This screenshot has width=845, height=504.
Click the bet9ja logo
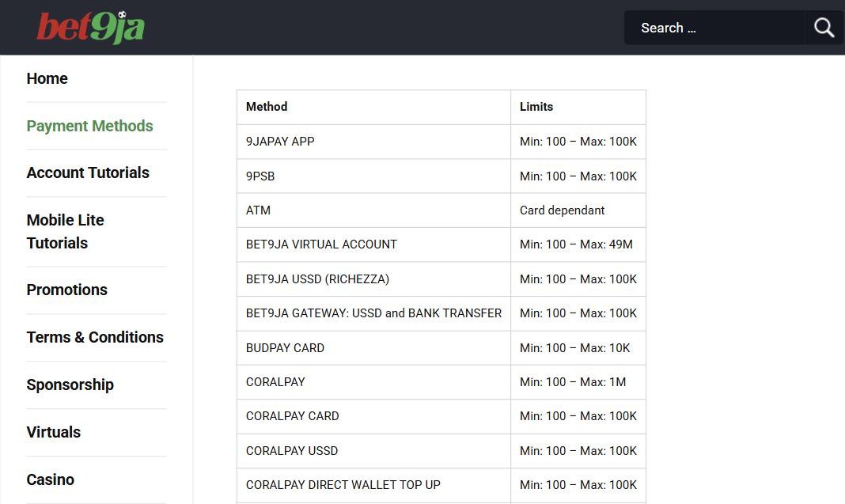(90, 27)
